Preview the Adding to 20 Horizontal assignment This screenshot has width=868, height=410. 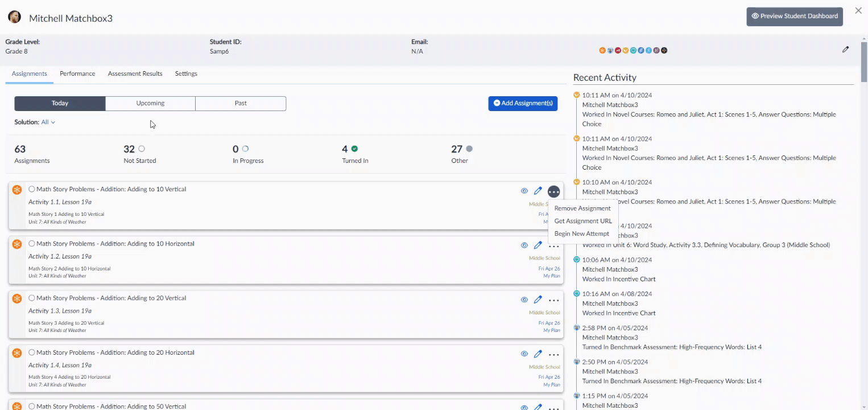(x=524, y=354)
